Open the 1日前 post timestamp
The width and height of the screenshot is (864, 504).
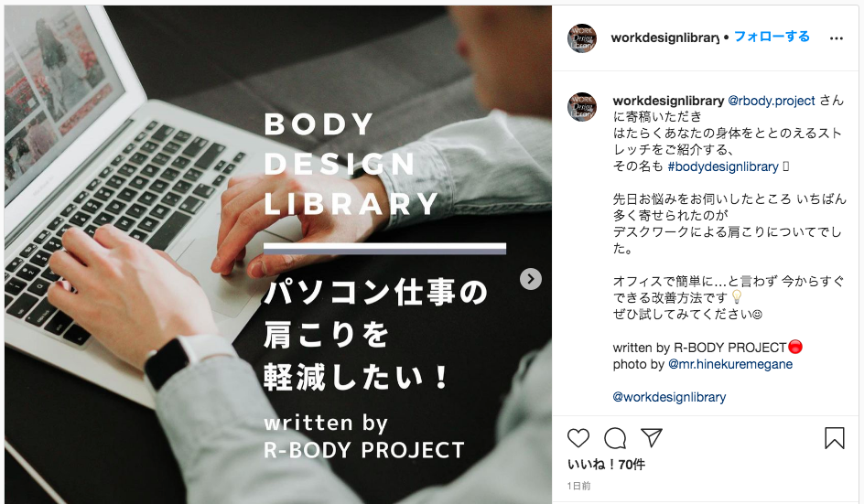[579, 486]
